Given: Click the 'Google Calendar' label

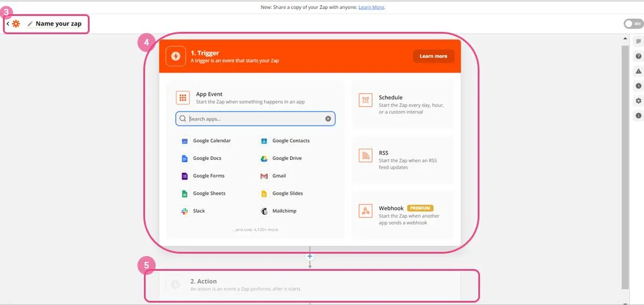Looking at the screenshot, I should click(x=212, y=140).
